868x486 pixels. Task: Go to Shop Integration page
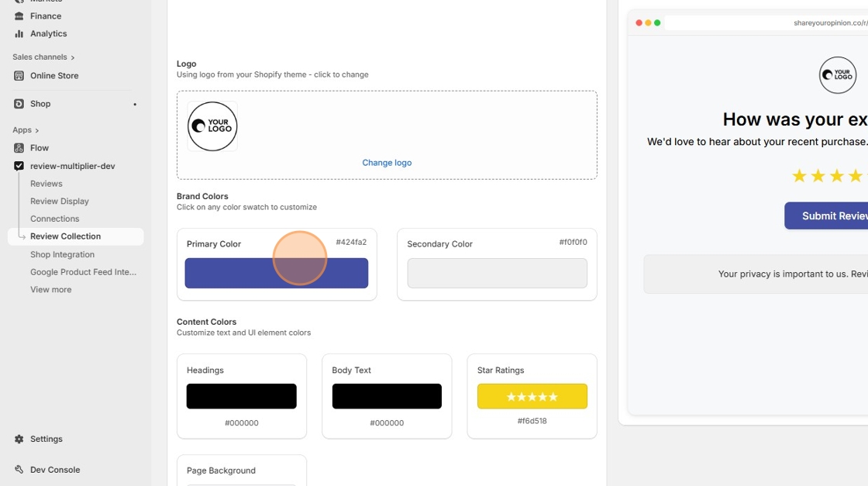click(62, 254)
